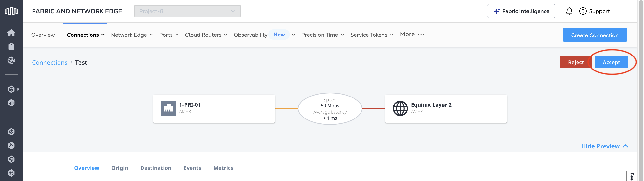
Task: Open the More menu with ellipsis
Action: pos(412,34)
